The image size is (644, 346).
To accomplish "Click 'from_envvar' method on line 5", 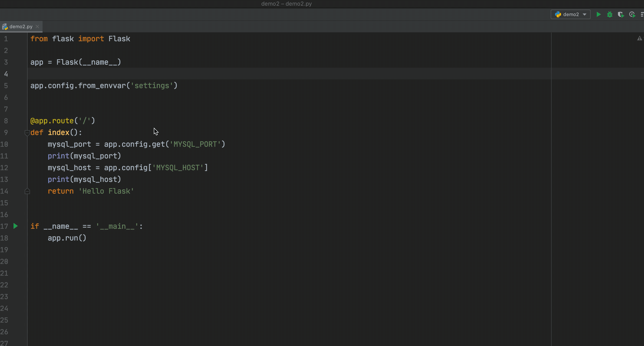I will click(x=102, y=86).
